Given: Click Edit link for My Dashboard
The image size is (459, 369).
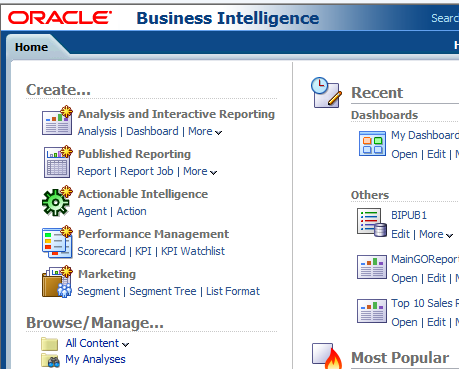Looking at the screenshot, I should (436, 154).
